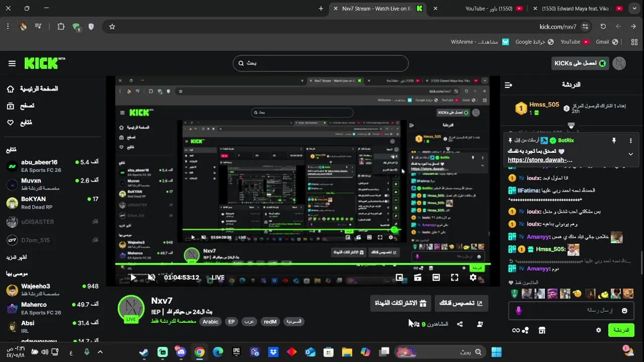Select the redM tag
644x362 pixels.
[x=270, y=322]
